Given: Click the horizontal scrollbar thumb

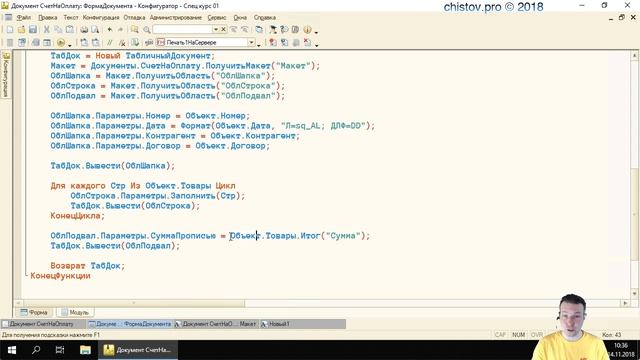Looking at the screenshot, I should 134,303.
